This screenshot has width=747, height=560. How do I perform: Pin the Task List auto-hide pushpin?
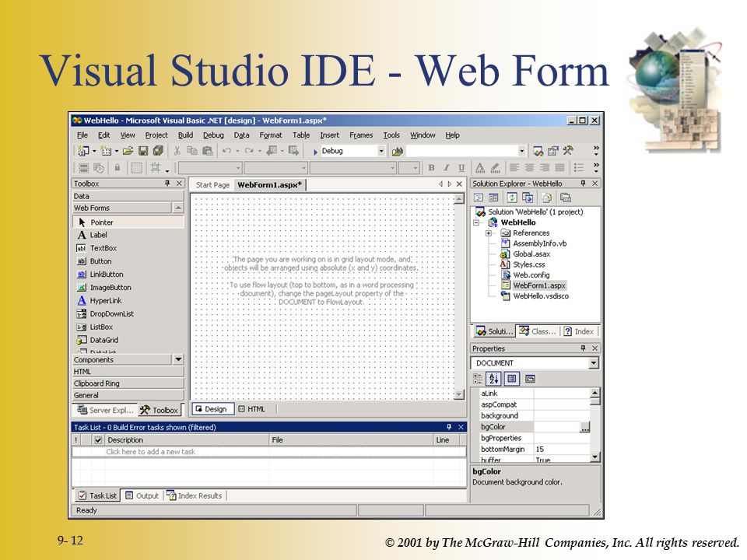tap(449, 427)
